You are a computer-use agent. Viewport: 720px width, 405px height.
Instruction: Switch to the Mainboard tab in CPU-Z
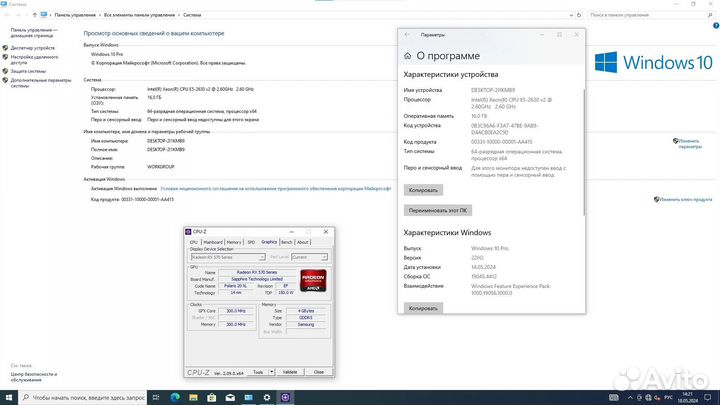tap(212, 242)
